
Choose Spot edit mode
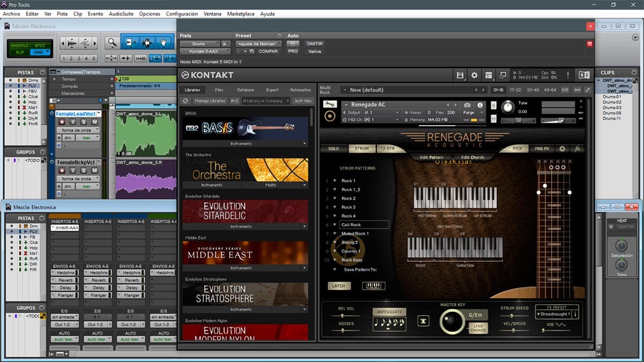coord(40,45)
